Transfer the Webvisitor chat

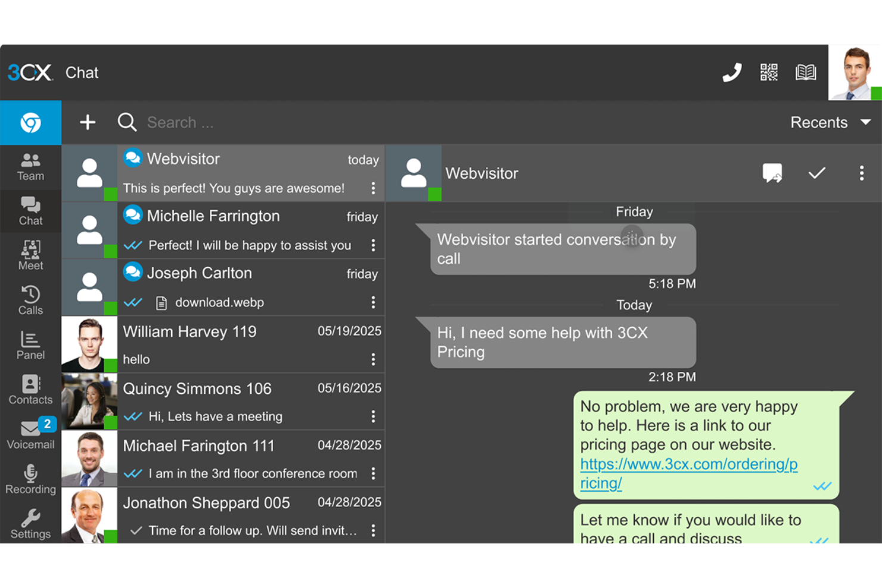[772, 173]
